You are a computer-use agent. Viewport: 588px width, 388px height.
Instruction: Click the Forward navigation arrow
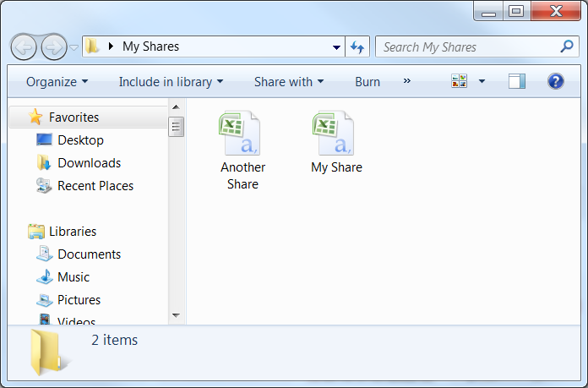pyautogui.click(x=53, y=47)
